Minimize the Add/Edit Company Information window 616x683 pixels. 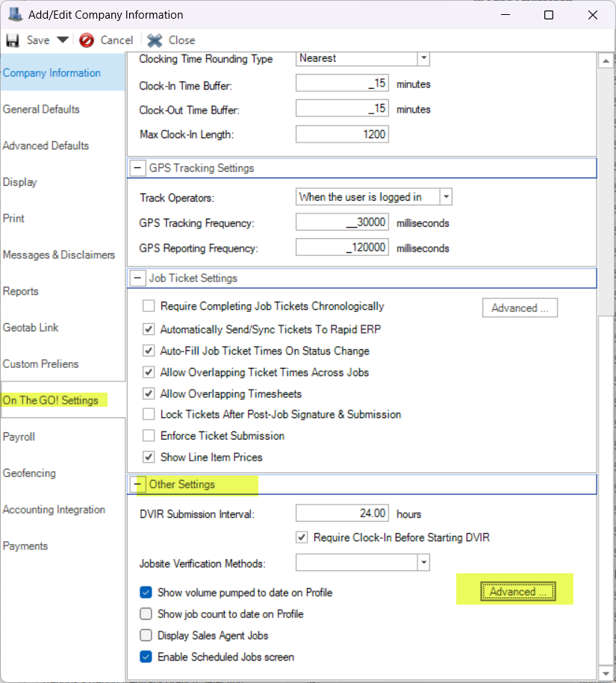(505, 15)
